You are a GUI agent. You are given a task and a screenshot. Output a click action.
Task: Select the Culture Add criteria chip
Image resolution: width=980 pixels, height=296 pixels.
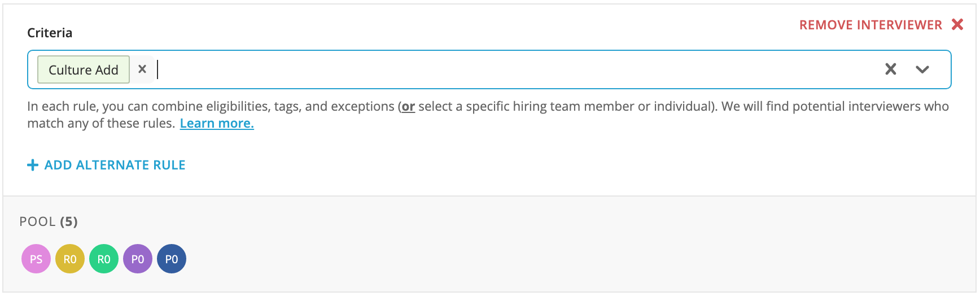[84, 69]
